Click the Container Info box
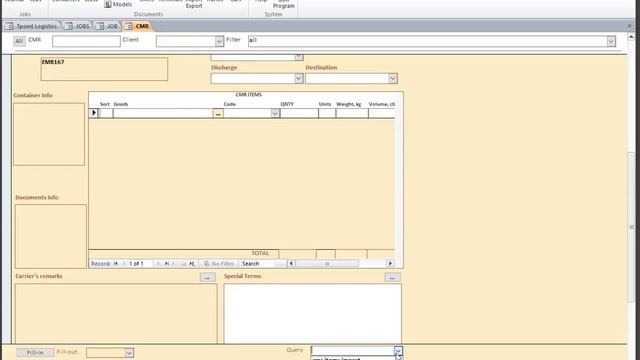Image resolution: width=640 pixels, height=360 pixels. pyautogui.click(x=49, y=134)
